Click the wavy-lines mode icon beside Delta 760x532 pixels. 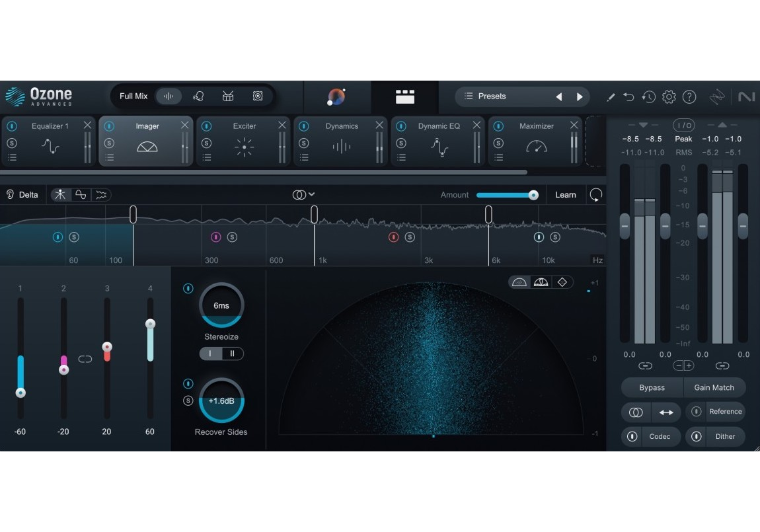point(101,195)
